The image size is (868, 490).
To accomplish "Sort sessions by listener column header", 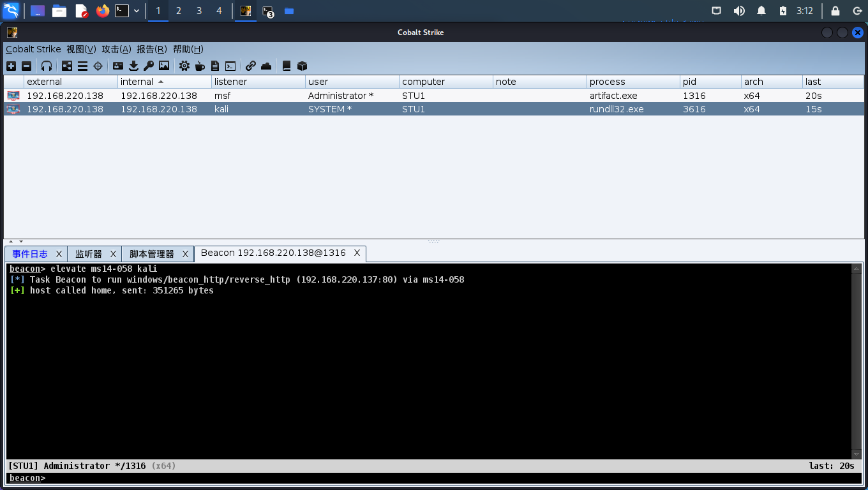I will click(x=258, y=82).
